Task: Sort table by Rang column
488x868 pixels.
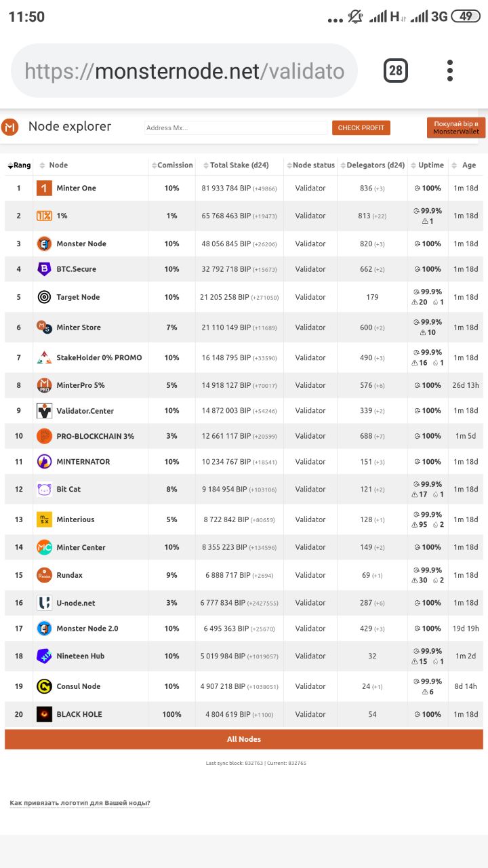Action: pos(19,165)
